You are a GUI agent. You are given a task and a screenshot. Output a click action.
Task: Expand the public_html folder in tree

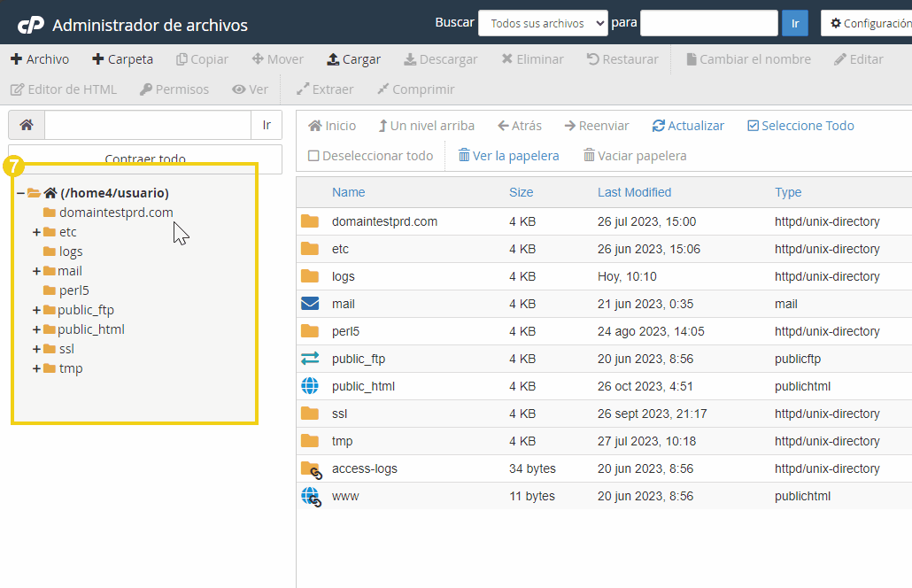pos(36,329)
